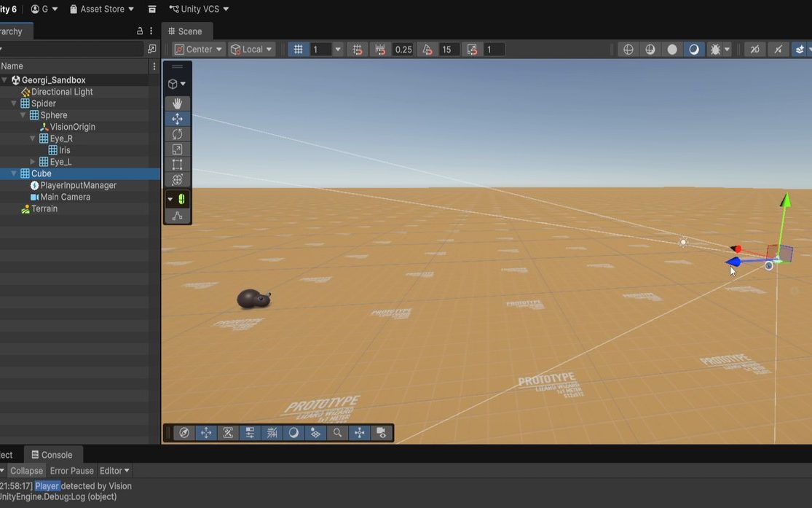Image resolution: width=812 pixels, height=508 pixels.
Task: Open the Center pivot mode dropdown
Action: coord(199,50)
